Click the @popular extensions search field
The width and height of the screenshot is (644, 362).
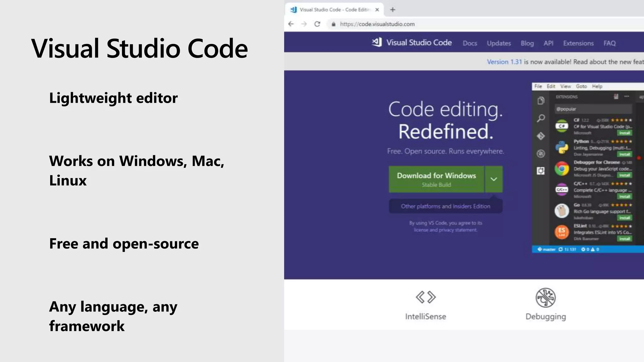click(x=593, y=109)
